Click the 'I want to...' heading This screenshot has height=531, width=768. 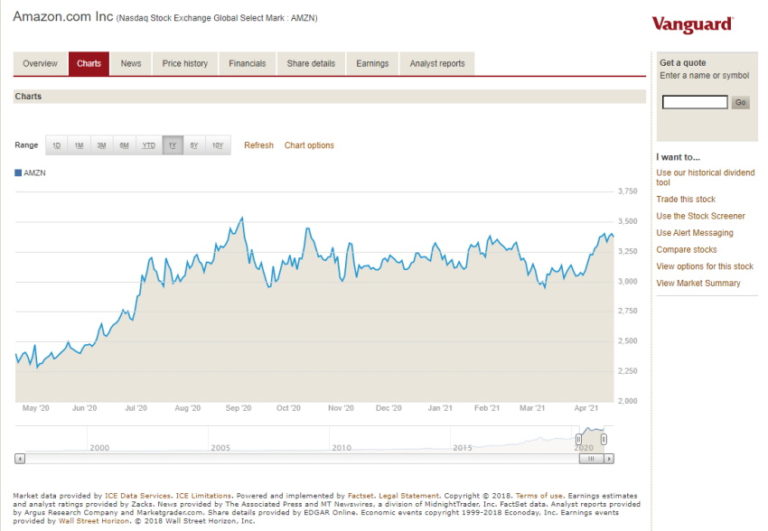tap(678, 157)
